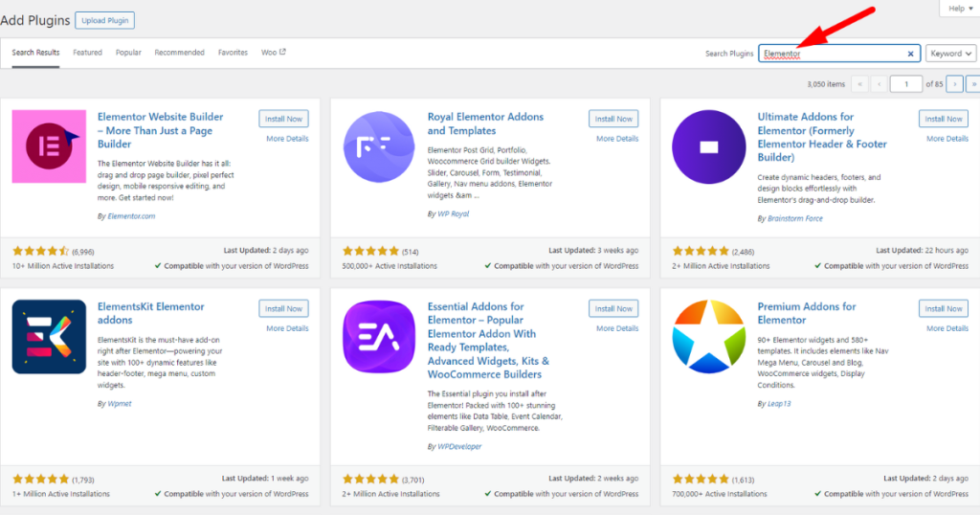Viewport: 980px width, 515px height.
Task: Click the "10+ Million Active Installations" text
Action: click(63, 266)
